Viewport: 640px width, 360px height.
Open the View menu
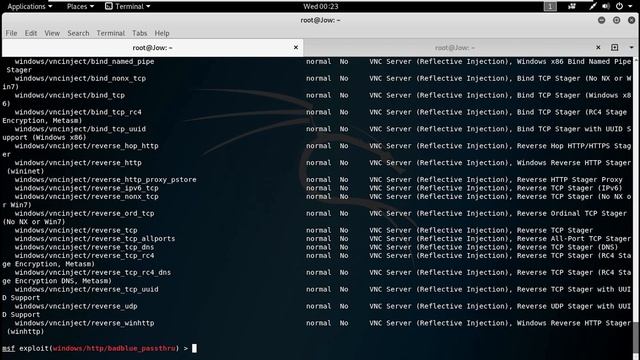(52, 33)
